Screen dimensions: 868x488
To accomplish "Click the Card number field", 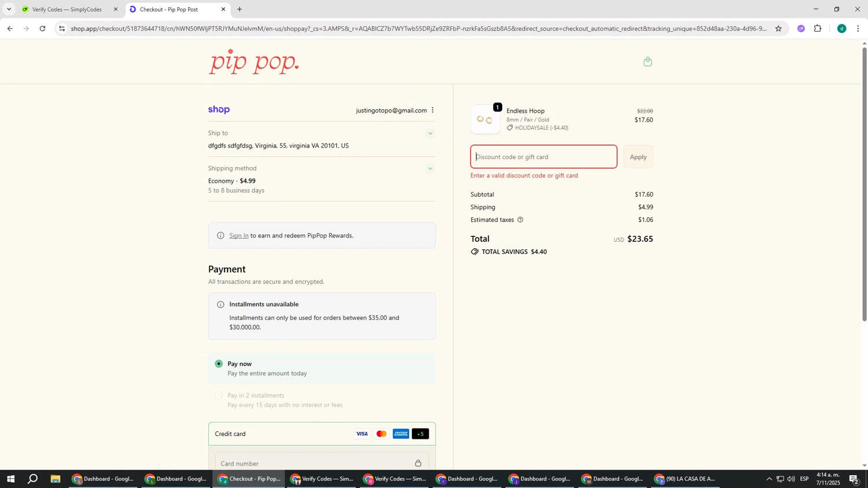I will (322, 463).
